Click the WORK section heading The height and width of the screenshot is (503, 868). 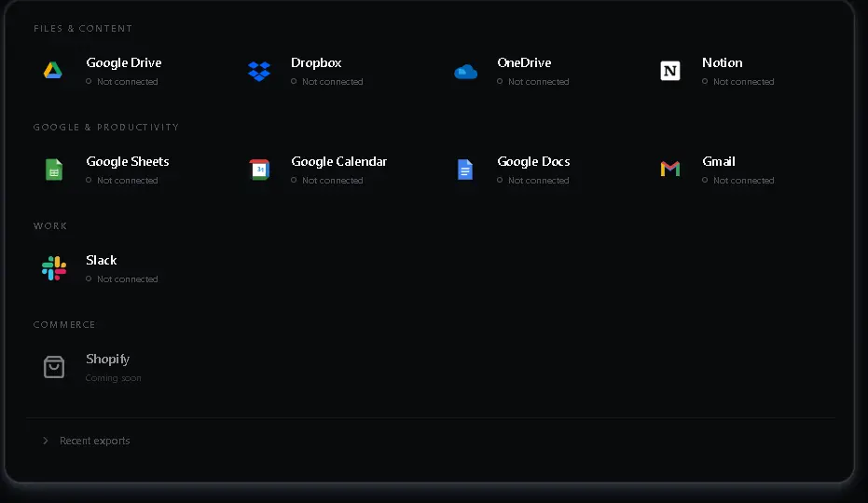pyautogui.click(x=50, y=225)
